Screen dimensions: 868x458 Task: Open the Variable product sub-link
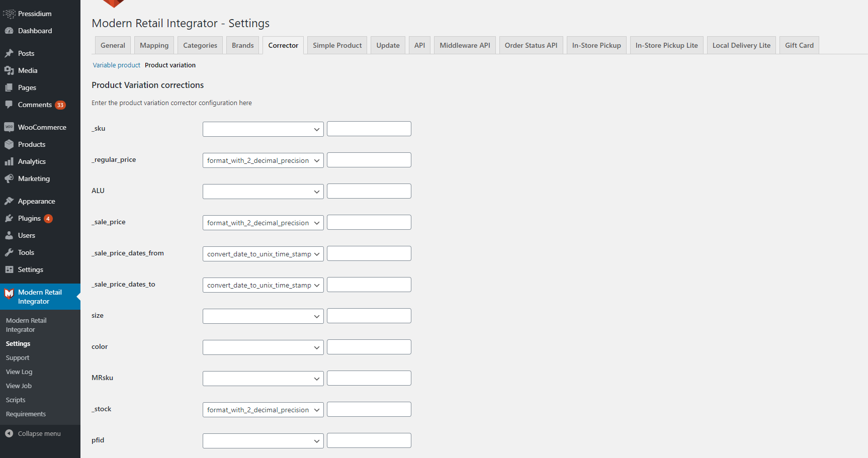coord(117,65)
